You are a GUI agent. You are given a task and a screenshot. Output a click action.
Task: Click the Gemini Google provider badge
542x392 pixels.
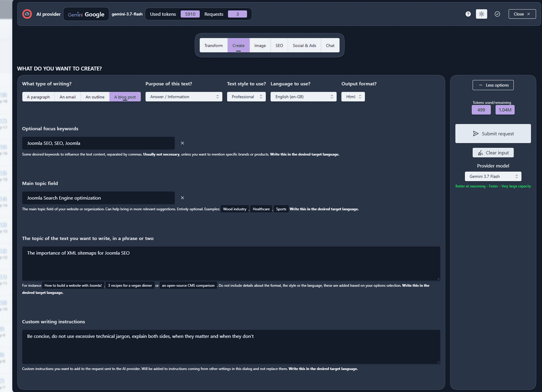[86, 14]
